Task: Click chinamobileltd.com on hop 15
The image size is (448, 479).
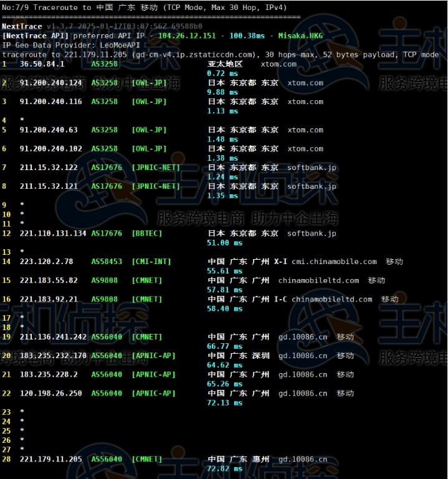Action: click(318, 280)
